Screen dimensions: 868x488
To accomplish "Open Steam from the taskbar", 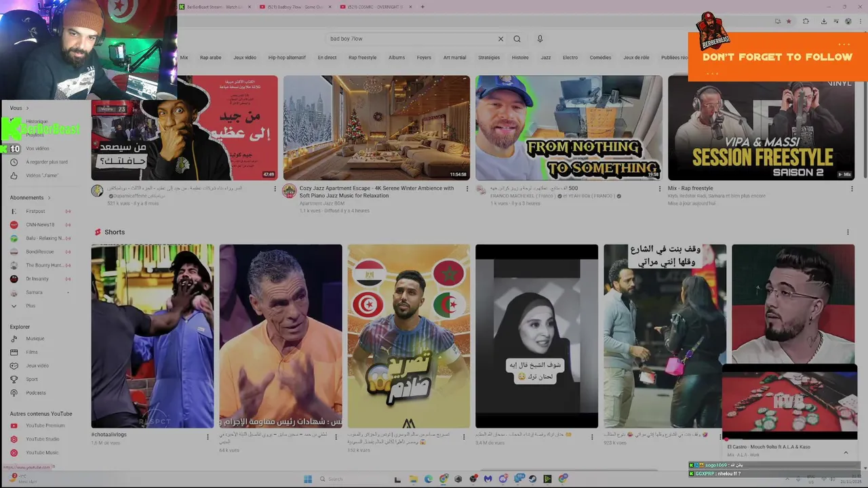I will (532, 479).
